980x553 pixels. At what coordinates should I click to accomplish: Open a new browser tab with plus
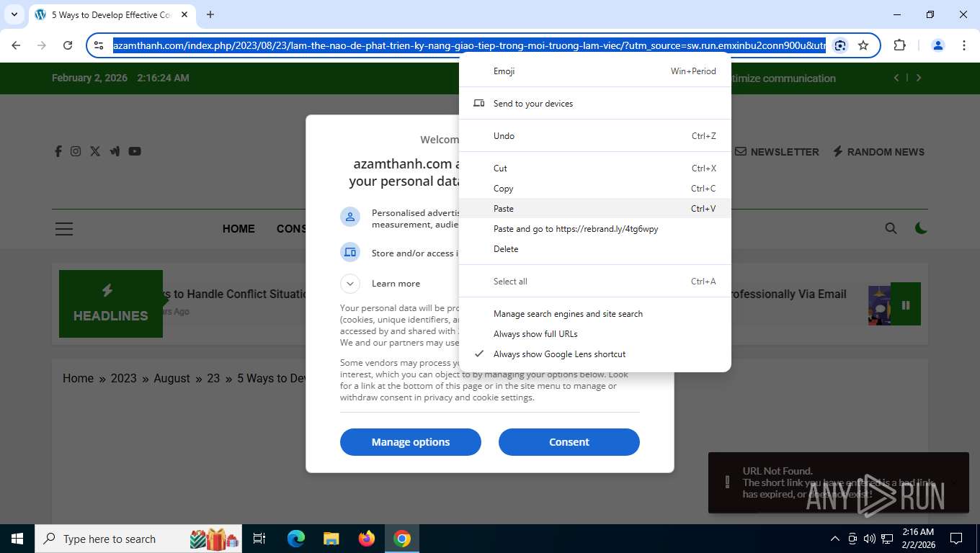210,14
